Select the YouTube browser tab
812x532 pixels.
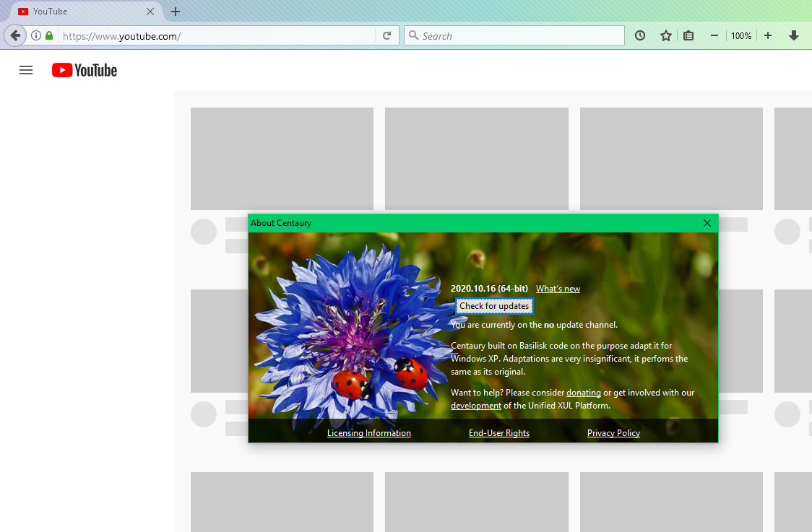[x=85, y=12]
